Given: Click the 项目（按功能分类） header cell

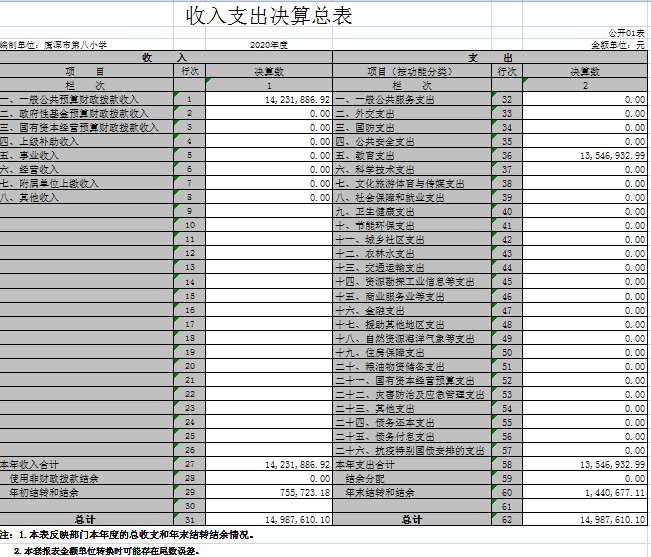Looking at the screenshot, I should pos(412,71).
